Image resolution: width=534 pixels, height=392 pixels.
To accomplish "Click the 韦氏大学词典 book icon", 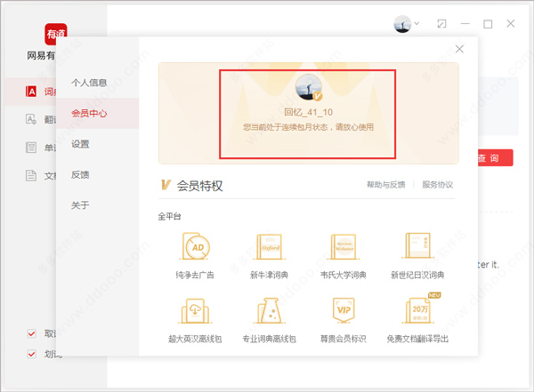I will tap(344, 246).
